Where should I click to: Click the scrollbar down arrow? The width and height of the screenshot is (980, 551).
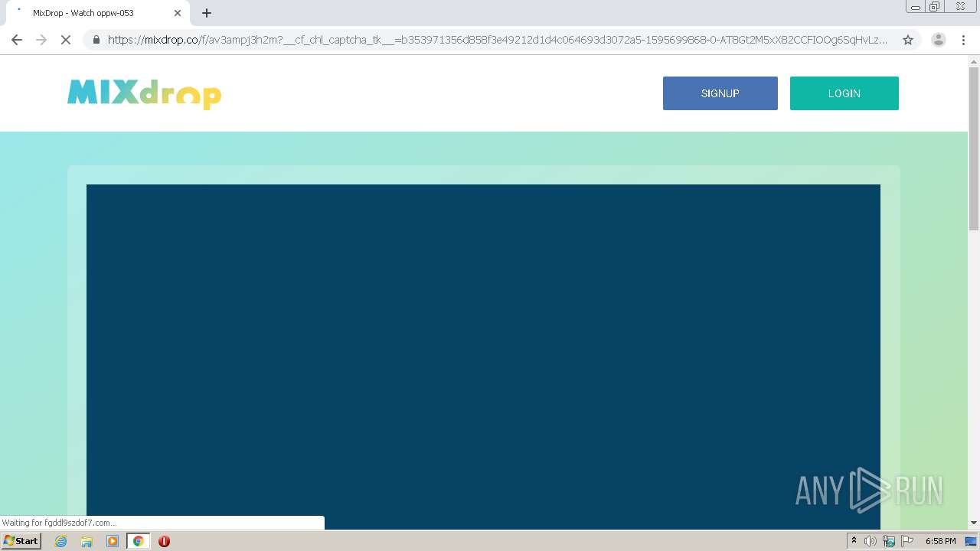click(974, 523)
